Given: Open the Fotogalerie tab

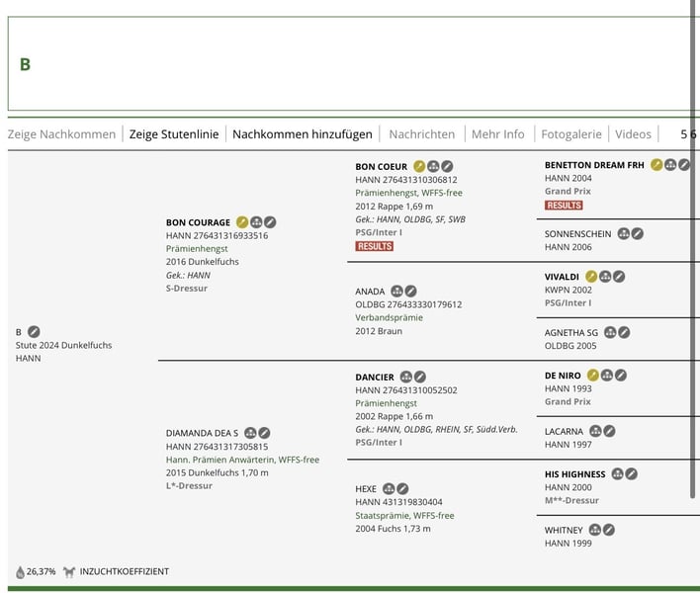Looking at the screenshot, I should [x=571, y=134].
